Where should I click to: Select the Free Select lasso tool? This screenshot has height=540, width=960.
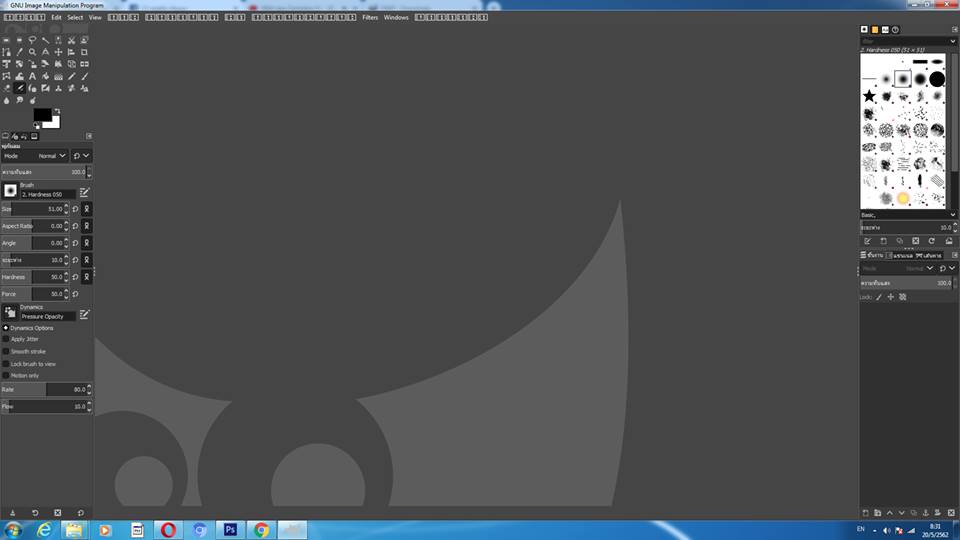pyautogui.click(x=32, y=40)
